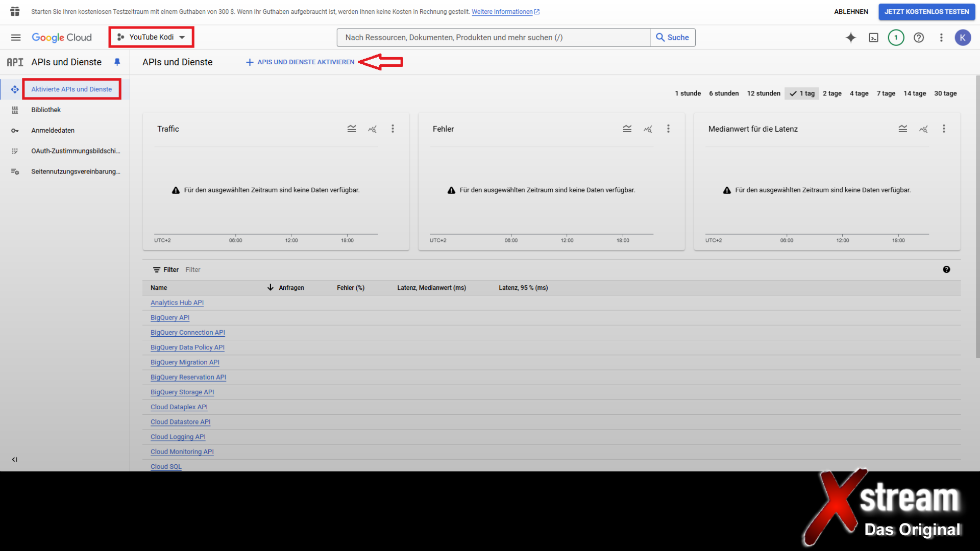Toggle legend icon on Traffic chart
The image size is (980, 551).
coord(352,129)
